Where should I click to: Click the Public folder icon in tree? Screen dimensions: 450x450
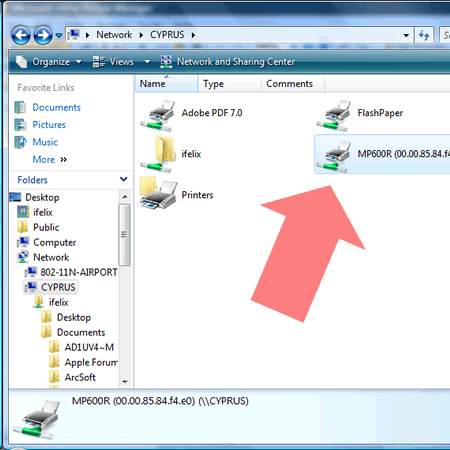coord(22,227)
